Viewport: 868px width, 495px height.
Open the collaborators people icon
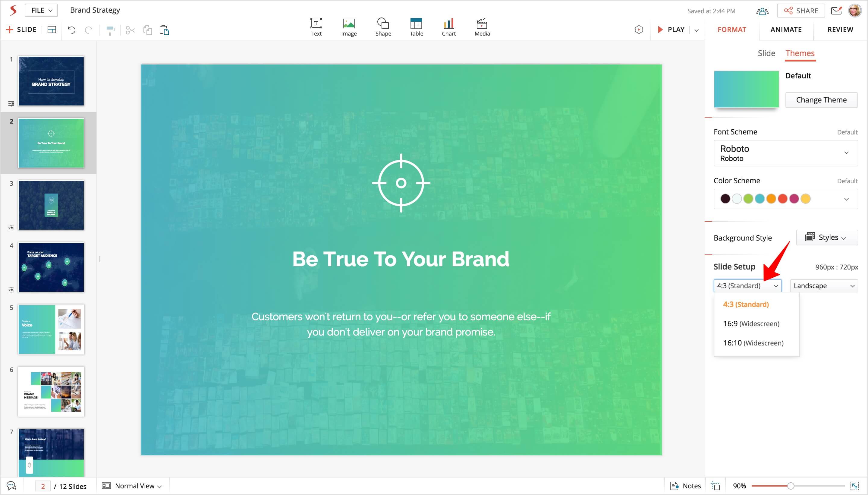[762, 11]
